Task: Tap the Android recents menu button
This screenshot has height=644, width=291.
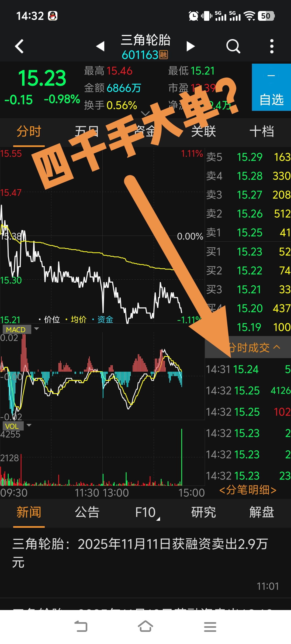Action: (210, 626)
